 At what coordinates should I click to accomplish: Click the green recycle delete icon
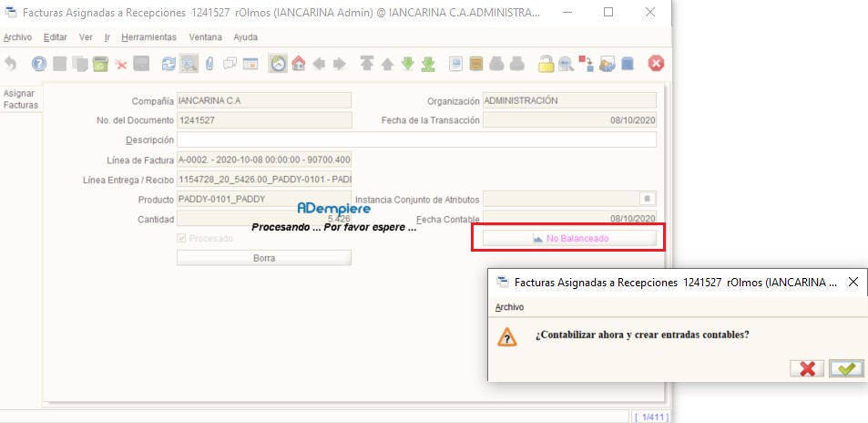click(x=100, y=64)
